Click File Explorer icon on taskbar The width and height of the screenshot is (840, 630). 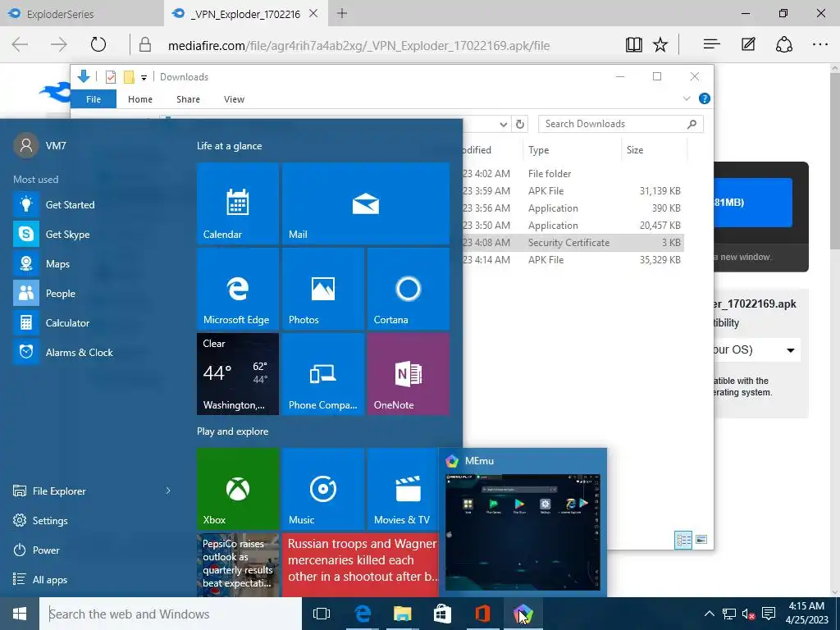click(402, 614)
